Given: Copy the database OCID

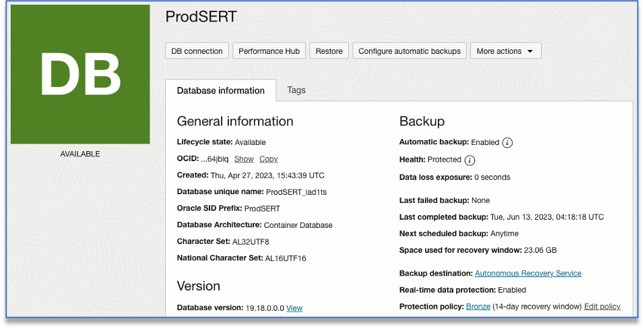Looking at the screenshot, I should point(268,159).
